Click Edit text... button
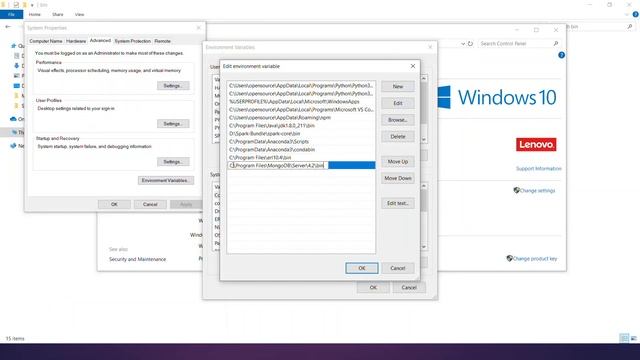The image size is (640, 360). pos(398,203)
